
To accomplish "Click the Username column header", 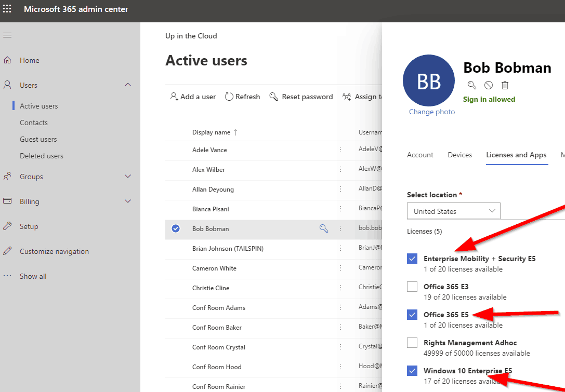I will pos(370,132).
